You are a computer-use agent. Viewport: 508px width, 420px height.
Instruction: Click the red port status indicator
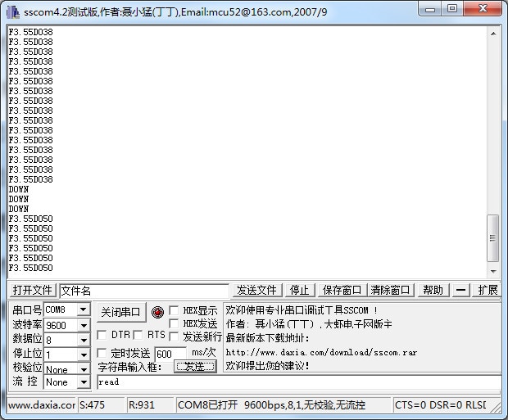pyautogui.click(x=157, y=312)
